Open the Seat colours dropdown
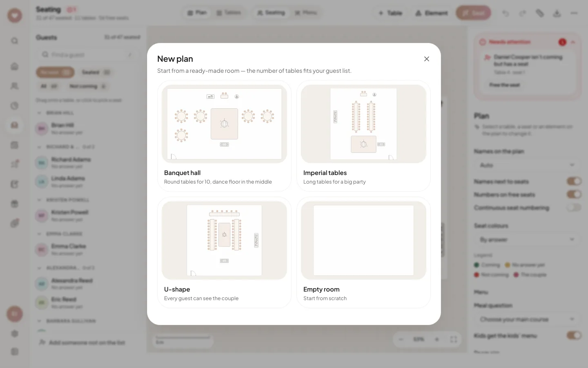The image size is (588, 368). (528, 240)
